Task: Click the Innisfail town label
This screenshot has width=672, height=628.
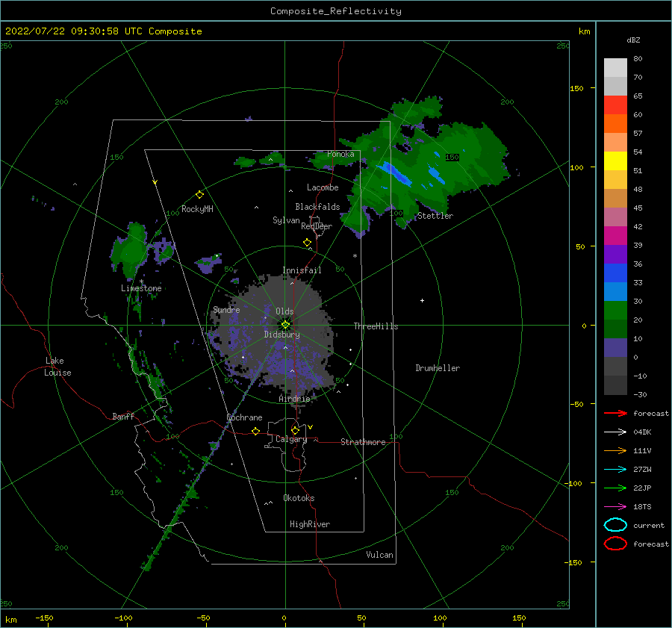Action: 302,270
